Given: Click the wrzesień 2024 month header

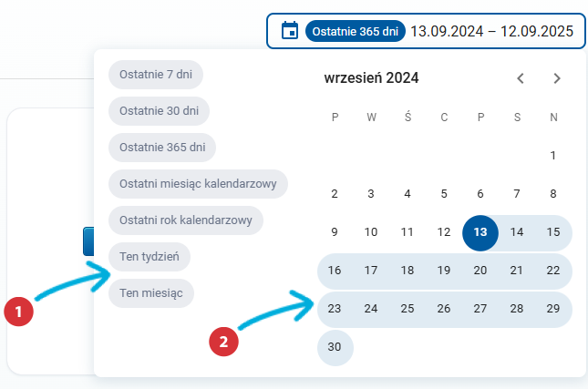Looking at the screenshot, I should pyautogui.click(x=371, y=78).
